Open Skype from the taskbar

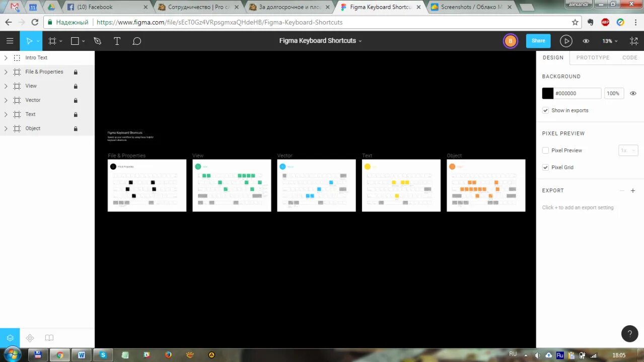(x=103, y=354)
